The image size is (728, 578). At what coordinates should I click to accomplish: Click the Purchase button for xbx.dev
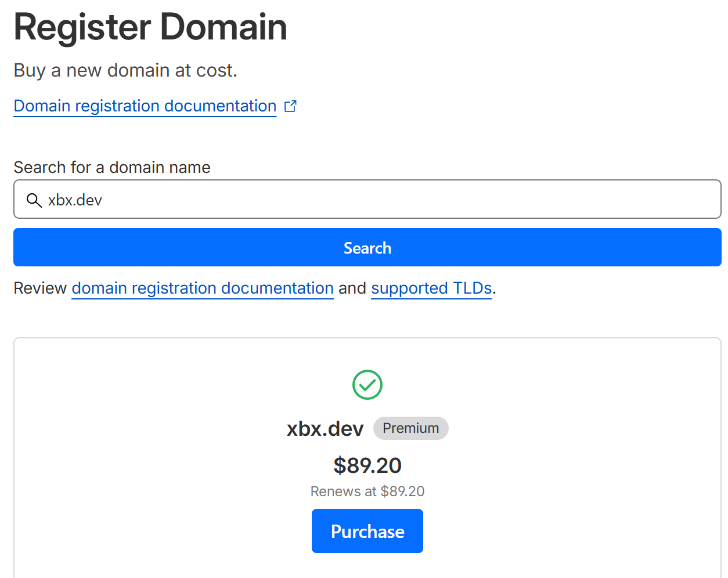(x=367, y=530)
